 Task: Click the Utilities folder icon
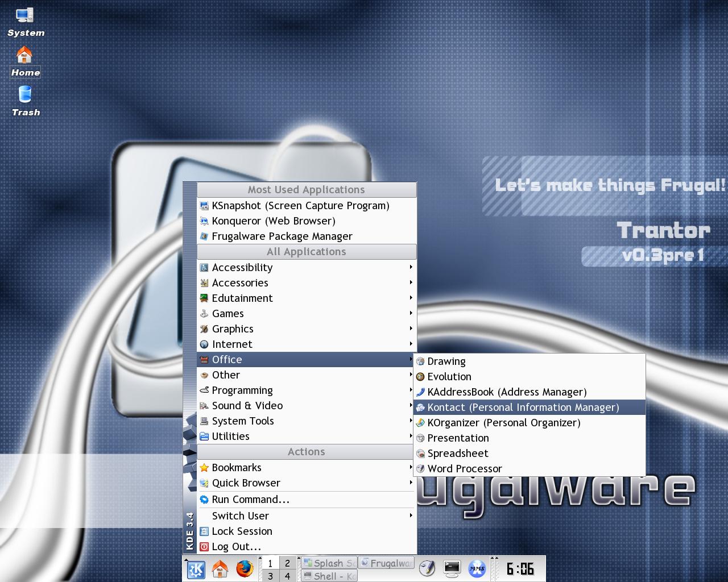pyautogui.click(x=204, y=436)
